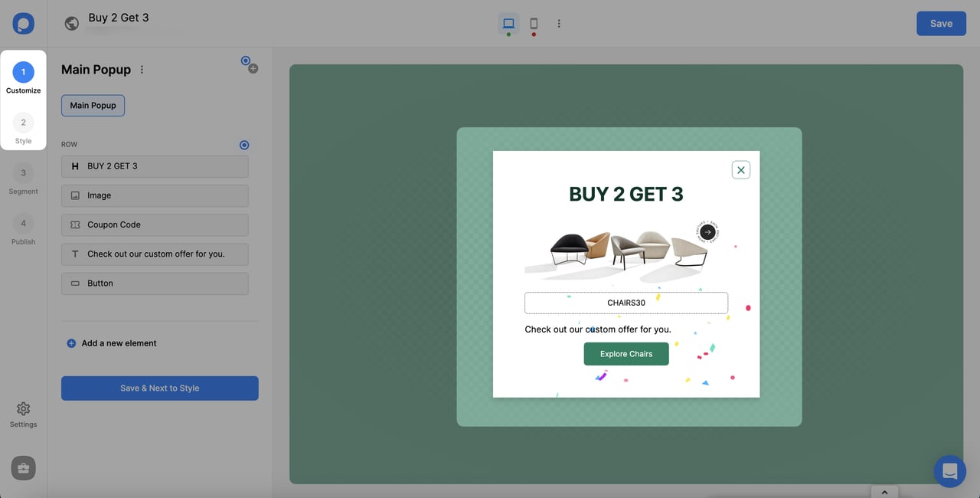Click Save & Next to Style

pos(159,388)
